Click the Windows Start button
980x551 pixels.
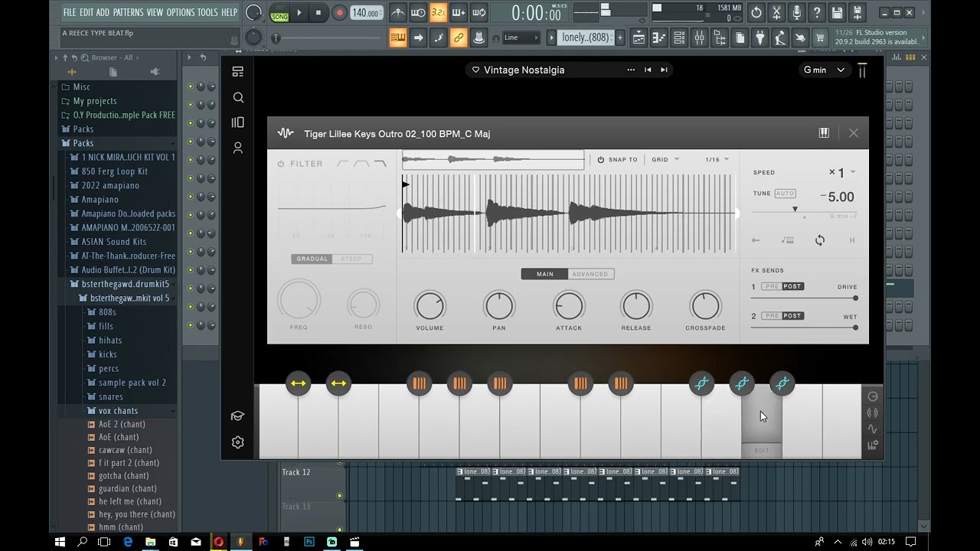[x=60, y=542]
